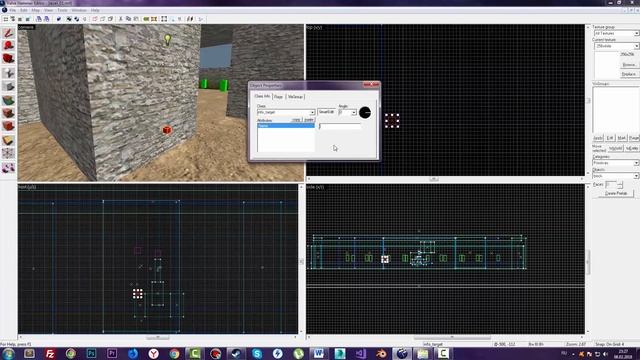Open the Toggle Texture Application tool

(8, 100)
